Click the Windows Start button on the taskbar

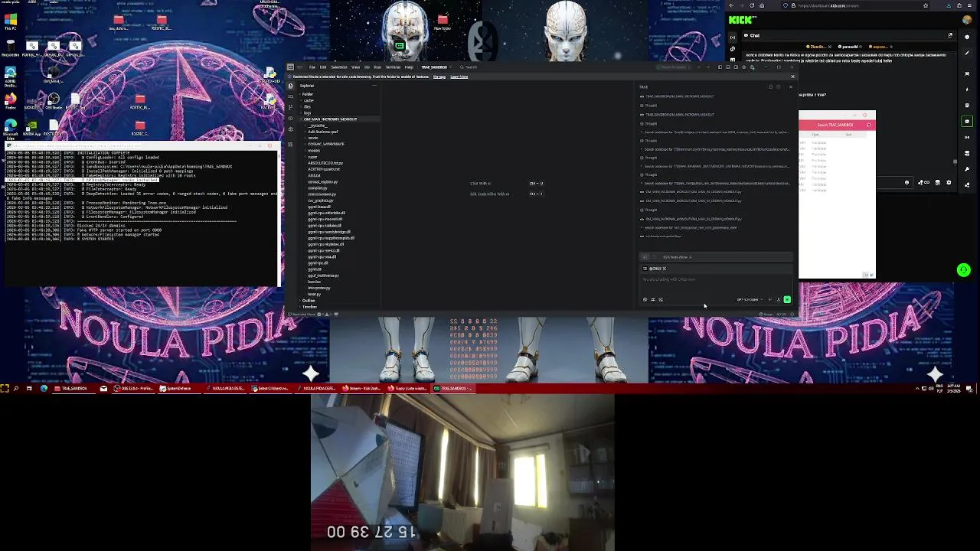5,389
